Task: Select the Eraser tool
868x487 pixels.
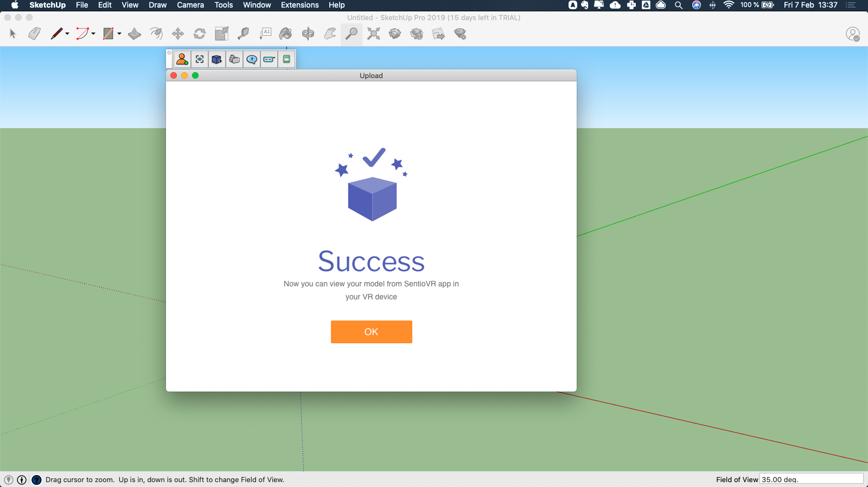Action: click(34, 34)
